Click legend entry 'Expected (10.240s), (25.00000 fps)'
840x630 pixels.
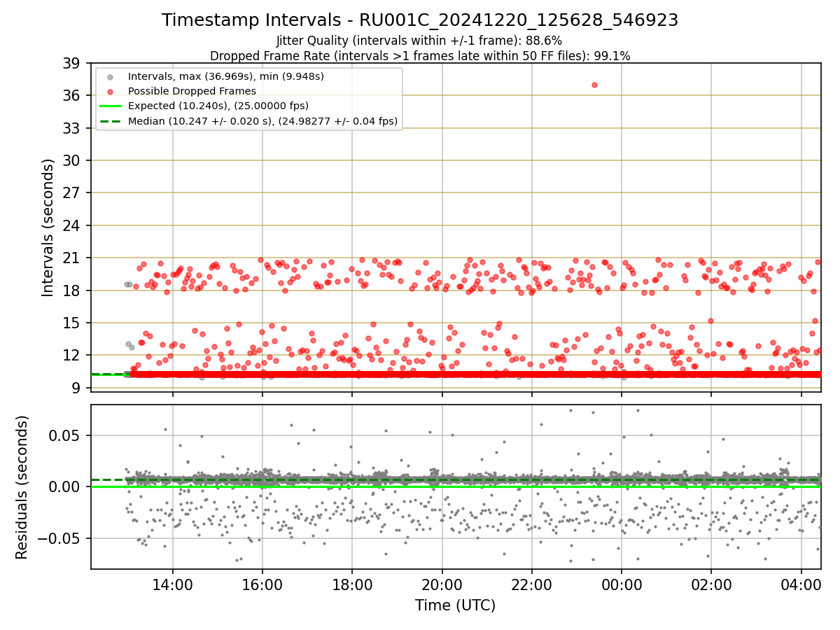218,106
